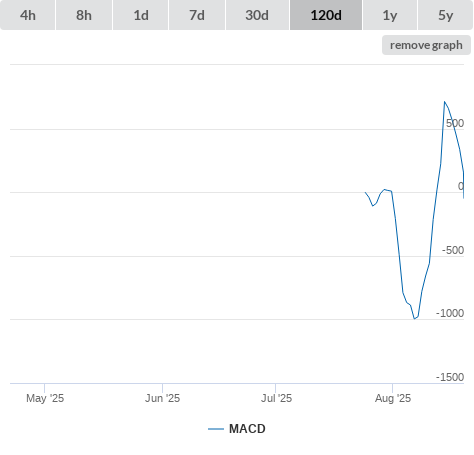Toggle MACD series via legend label
The image size is (474, 455).
(x=247, y=429)
